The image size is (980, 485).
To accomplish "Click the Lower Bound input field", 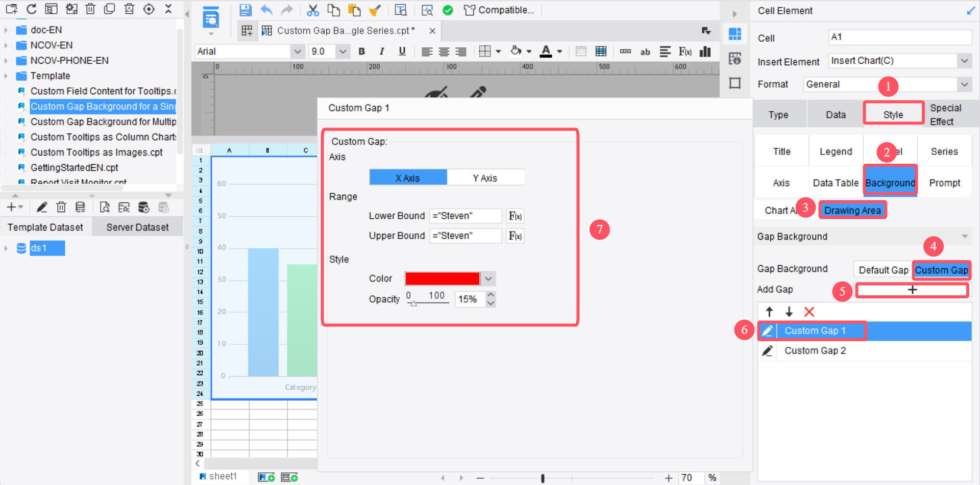I will click(465, 216).
